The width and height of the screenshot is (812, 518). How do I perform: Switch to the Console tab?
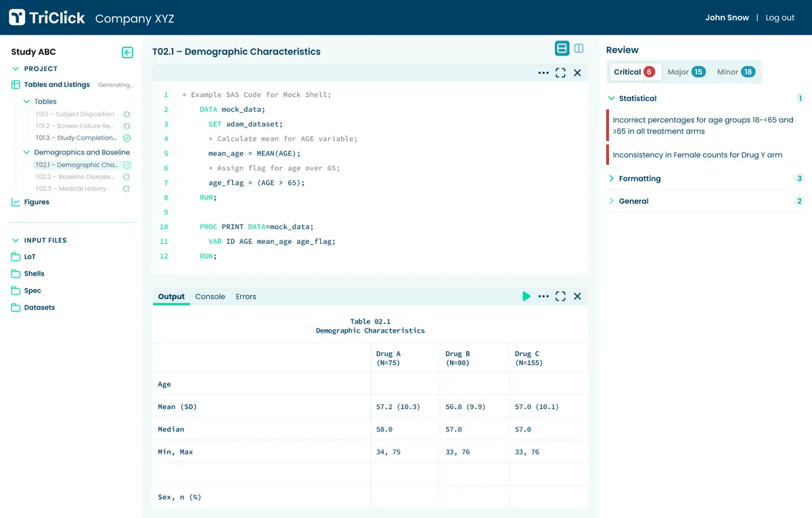pyautogui.click(x=210, y=297)
